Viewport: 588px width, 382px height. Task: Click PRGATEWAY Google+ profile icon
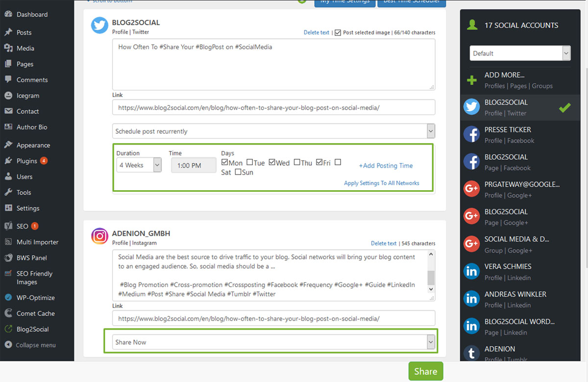click(471, 189)
